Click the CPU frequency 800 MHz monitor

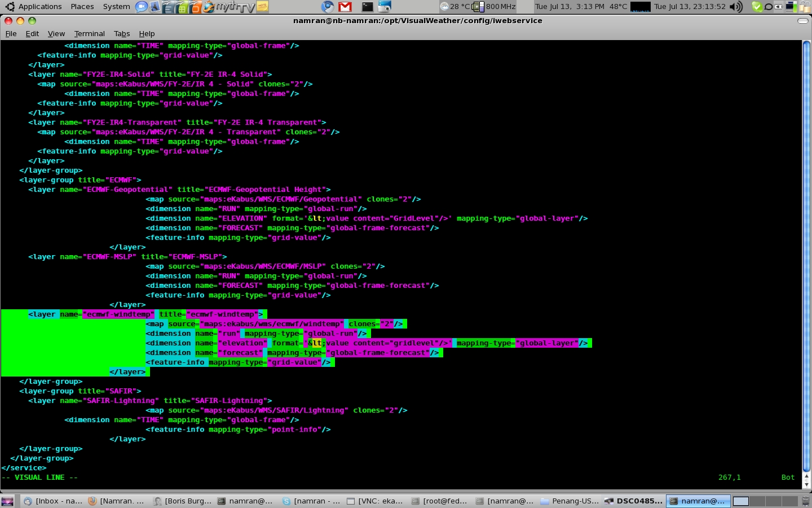pos(495,7)
